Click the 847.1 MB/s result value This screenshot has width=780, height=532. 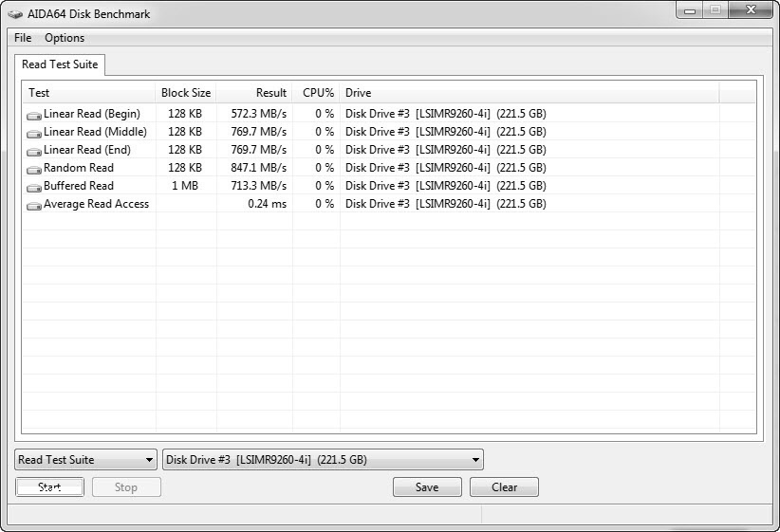pos(259,168)
